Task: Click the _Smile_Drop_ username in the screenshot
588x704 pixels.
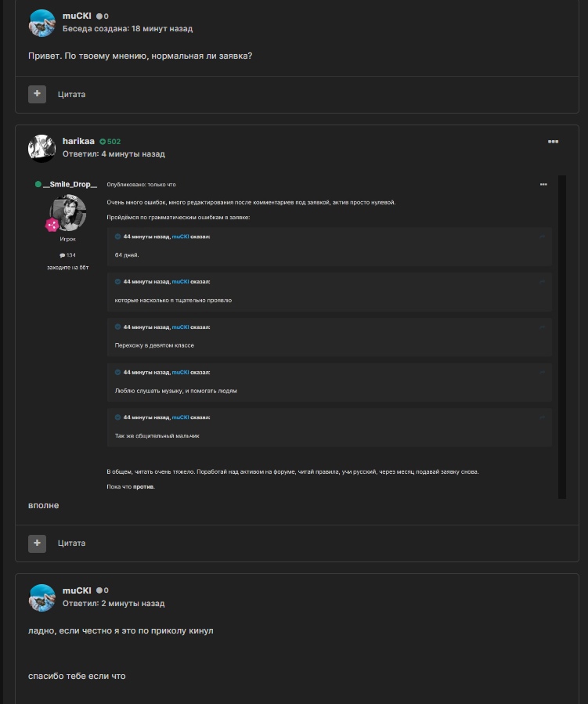Action: [x=70, y=184]
